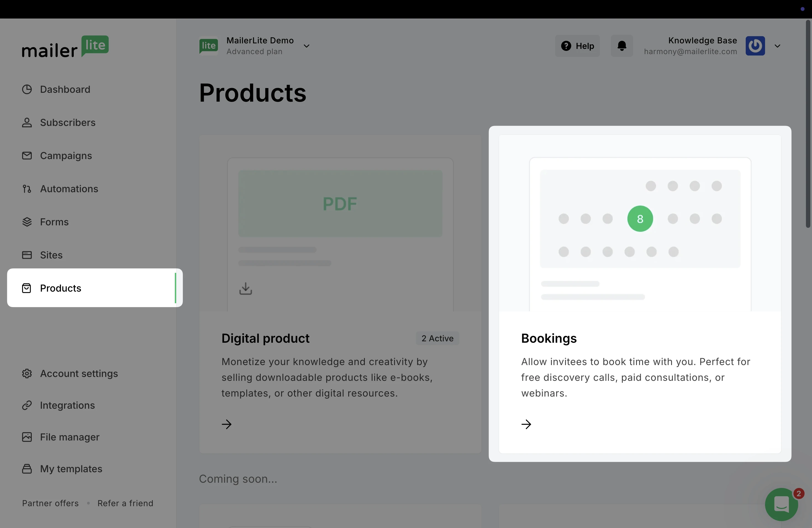
Task: Click the page vertical scrollbar
Action: point(808,123)
